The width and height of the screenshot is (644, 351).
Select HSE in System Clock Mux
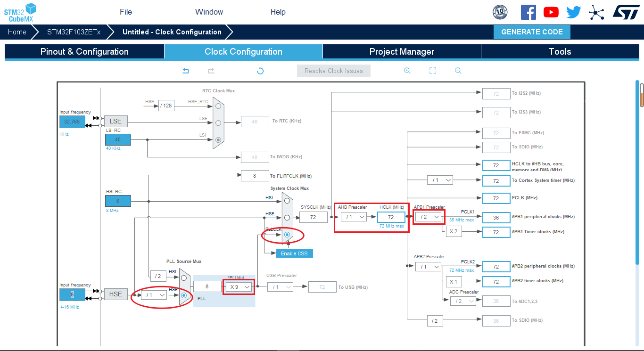(x=287, y=217)
